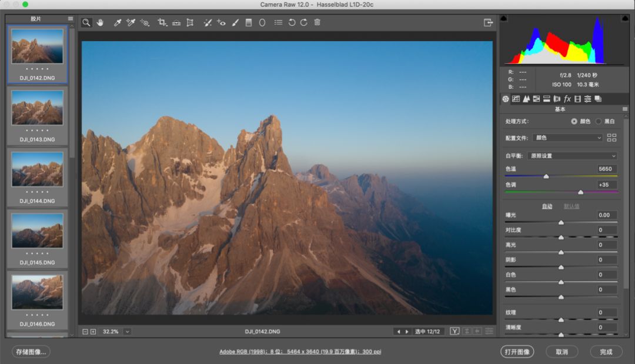Select thumbnail DJI_0144.DNG in filmstrip

[x=37, y=176]
